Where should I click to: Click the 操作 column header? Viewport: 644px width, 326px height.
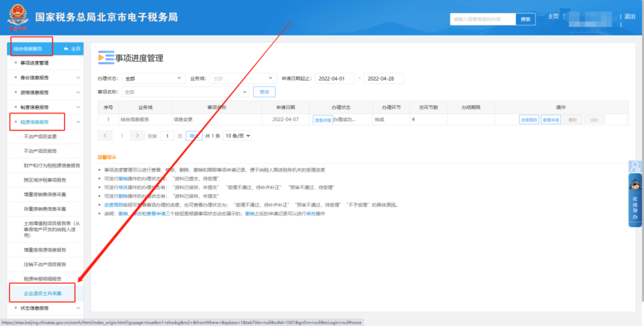click(561, 107)
